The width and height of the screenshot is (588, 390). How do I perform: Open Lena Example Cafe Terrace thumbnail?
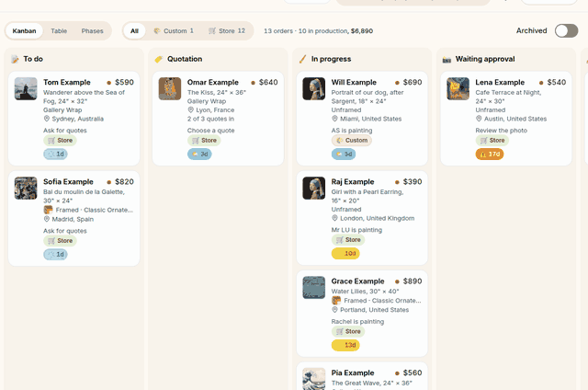tap(458, 88)
